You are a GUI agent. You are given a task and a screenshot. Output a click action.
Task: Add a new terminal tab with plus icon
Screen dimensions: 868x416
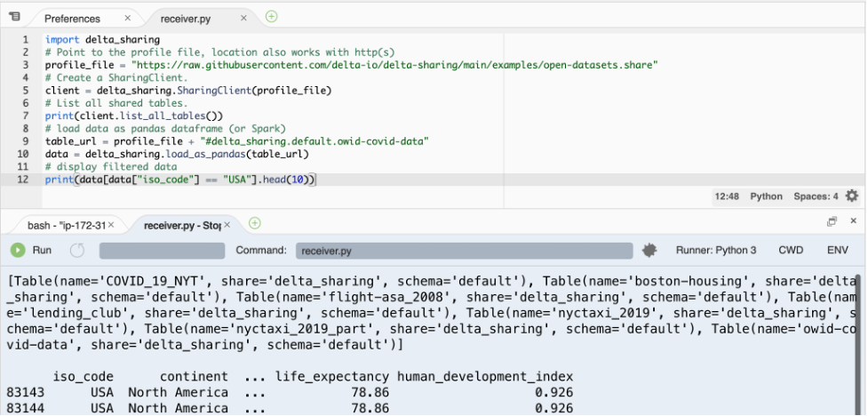tap(255, 223)
